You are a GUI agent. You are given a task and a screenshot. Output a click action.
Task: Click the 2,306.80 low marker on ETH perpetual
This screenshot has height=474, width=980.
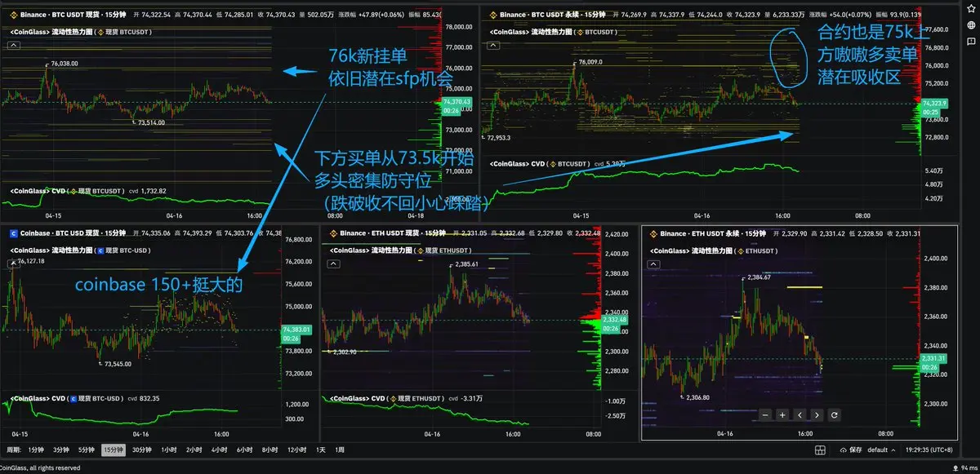(697, 398)
